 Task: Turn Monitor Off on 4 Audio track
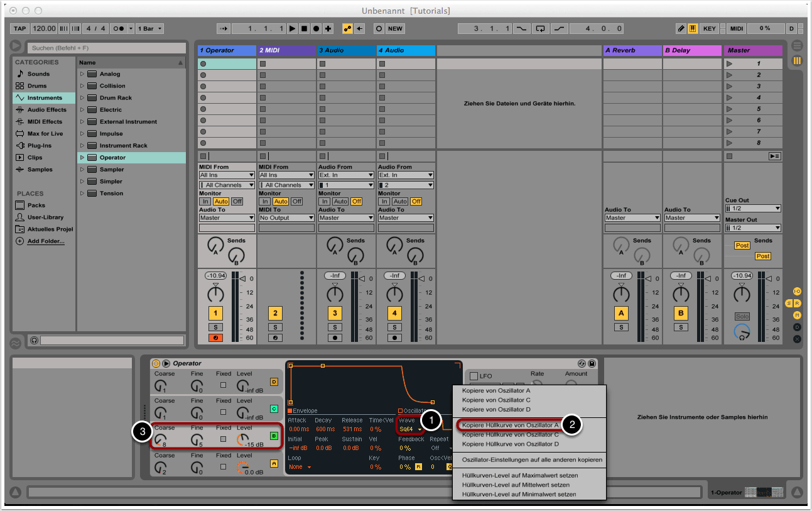coord(416,201)
